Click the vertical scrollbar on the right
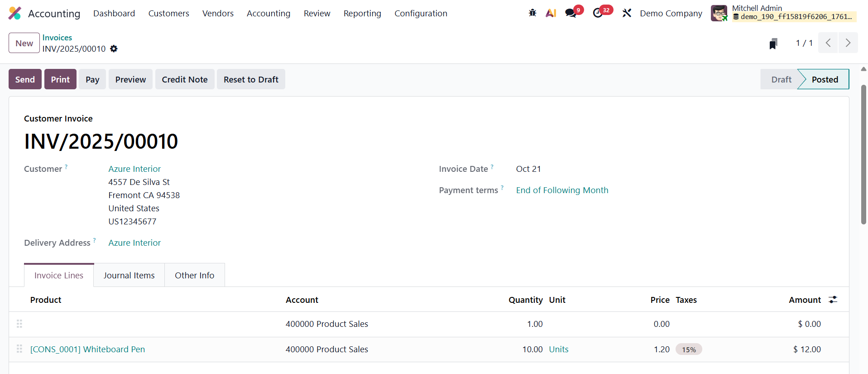 pyautogui.click(x=863, y=154)
